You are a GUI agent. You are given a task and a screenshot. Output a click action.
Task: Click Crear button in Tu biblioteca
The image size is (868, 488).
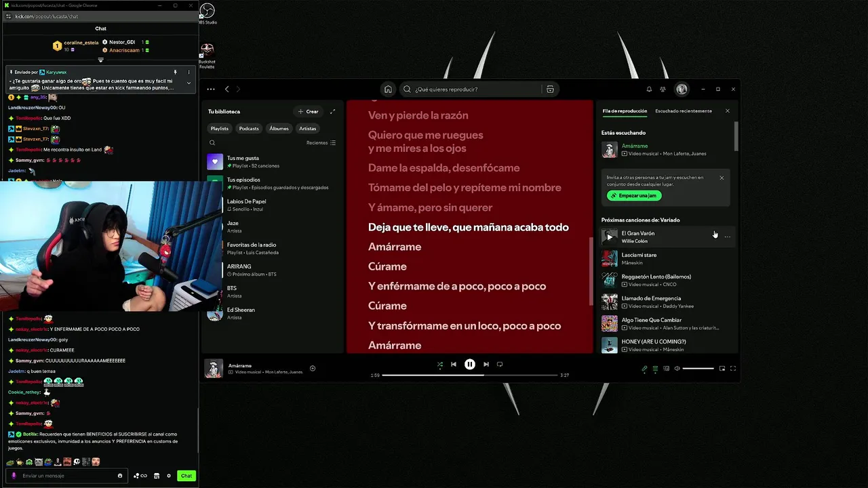[308, 111]
